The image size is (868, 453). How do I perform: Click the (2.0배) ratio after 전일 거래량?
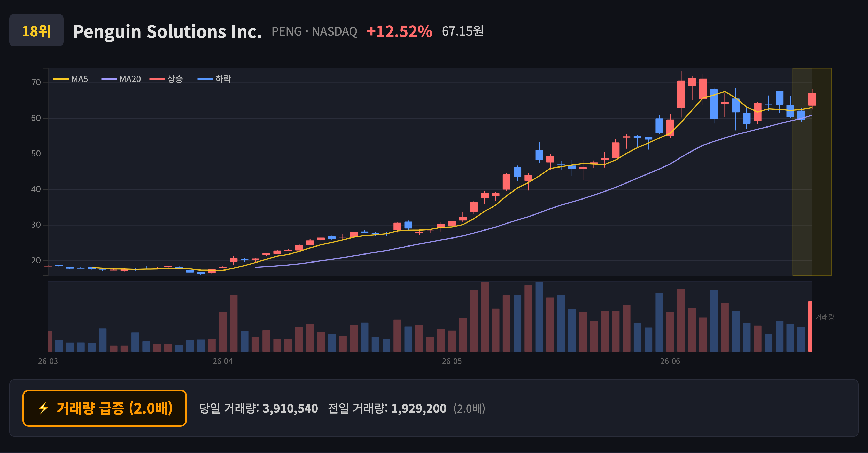pos(469,408)
